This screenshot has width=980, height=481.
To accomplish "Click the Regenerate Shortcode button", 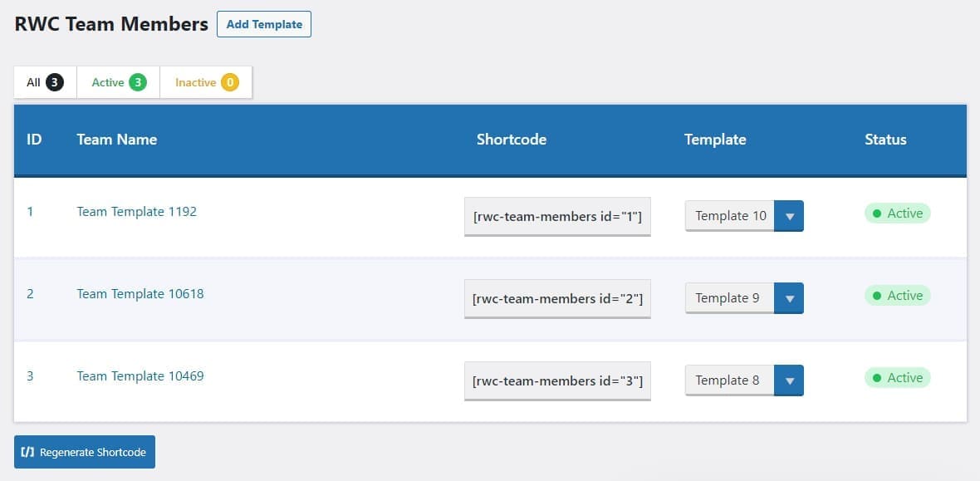I will pyautogui.click(x=85, y=452).
